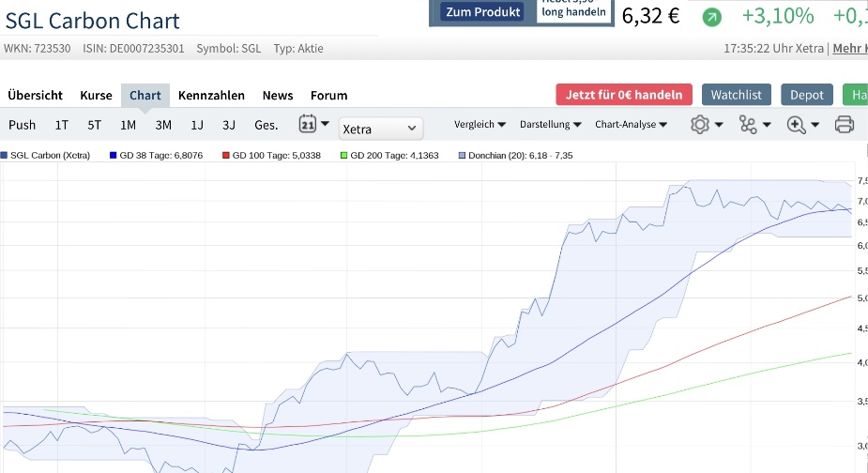Open the Xetra exchange dropdown

click(381, 128)
